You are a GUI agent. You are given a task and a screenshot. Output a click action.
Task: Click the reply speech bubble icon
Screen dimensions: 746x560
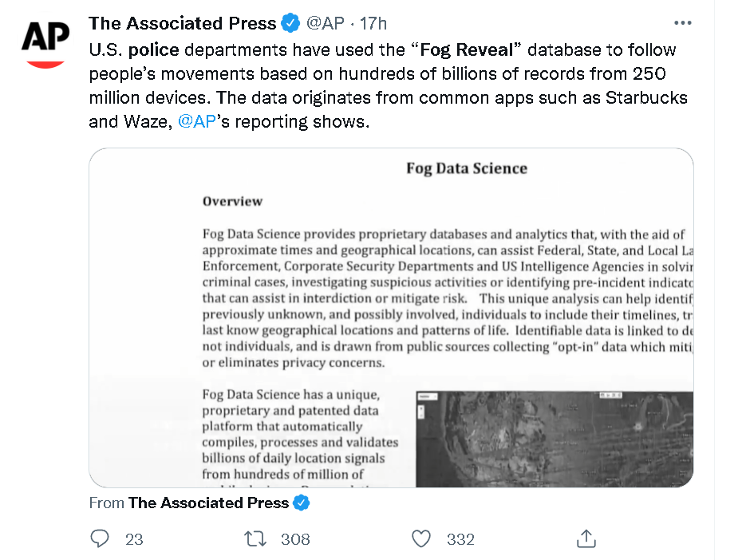100,539
